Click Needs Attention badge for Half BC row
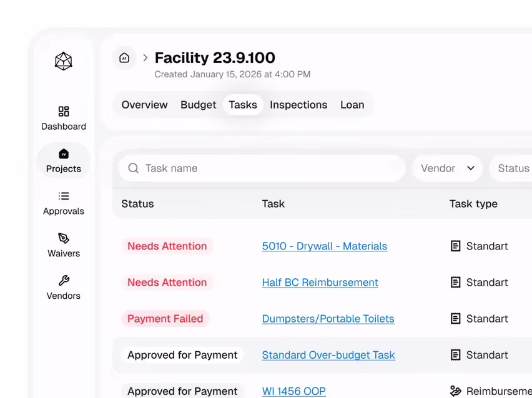The image size is (532, 398). 167,283
